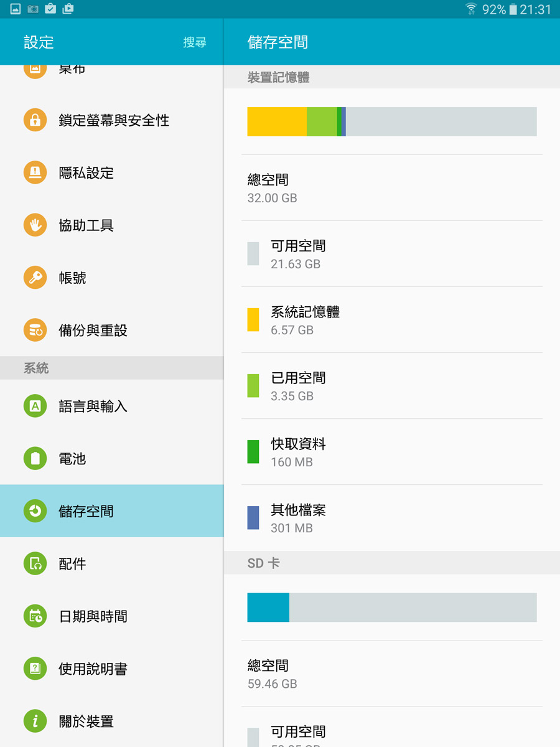Tap the device memory usage bar

click(x=392, y=121)
